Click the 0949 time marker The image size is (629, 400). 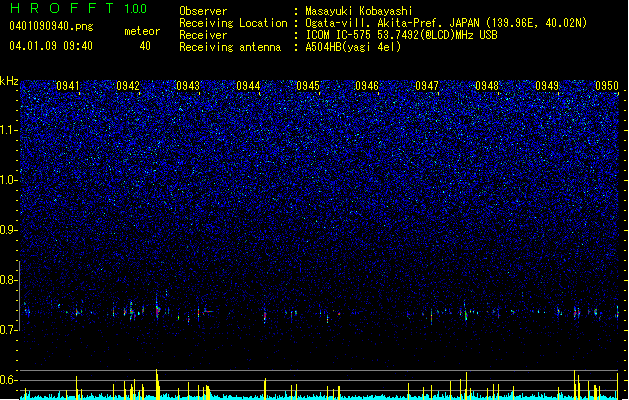tap(547, 86)
